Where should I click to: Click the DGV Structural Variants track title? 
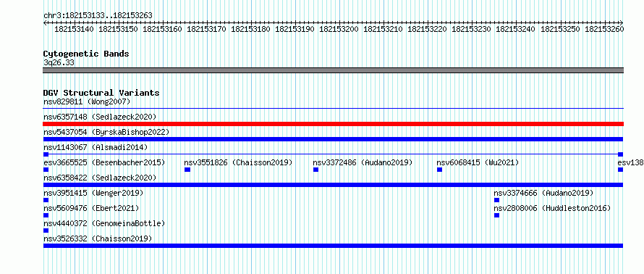pyautogui.click(x=101, y=93)
